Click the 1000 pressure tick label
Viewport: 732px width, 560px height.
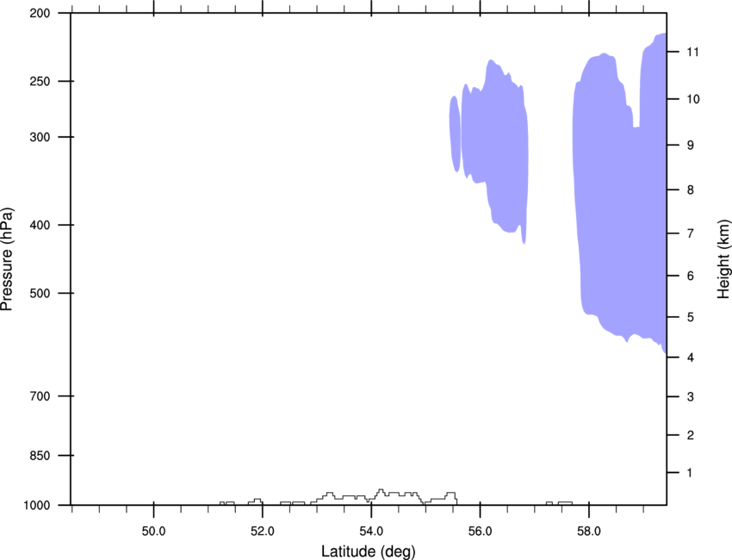click(x=37, y=506)
